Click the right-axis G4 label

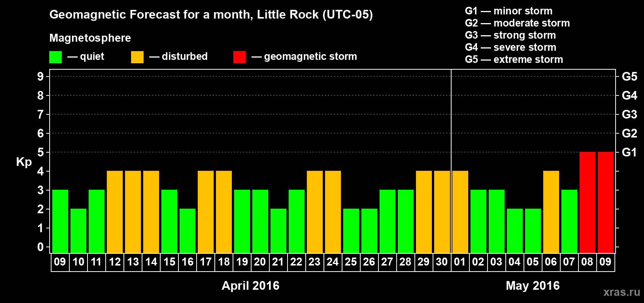point(629,95)
